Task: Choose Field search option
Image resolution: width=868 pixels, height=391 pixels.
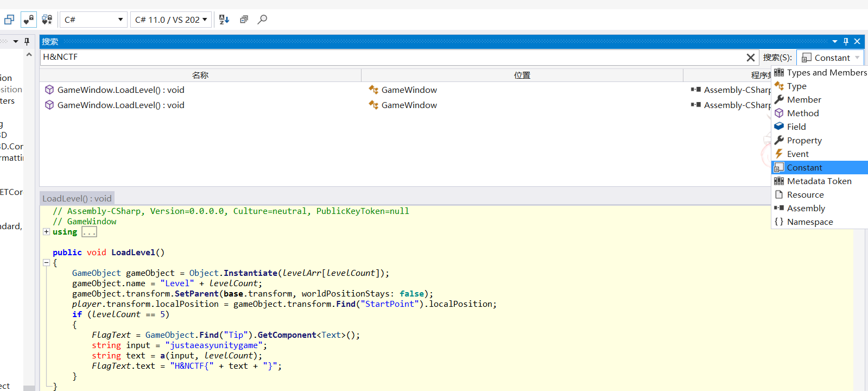Action: 820,127
